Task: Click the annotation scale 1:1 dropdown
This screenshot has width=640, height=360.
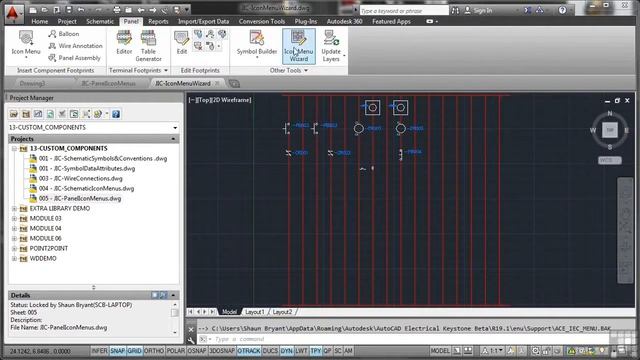Action: pos(492,351)
